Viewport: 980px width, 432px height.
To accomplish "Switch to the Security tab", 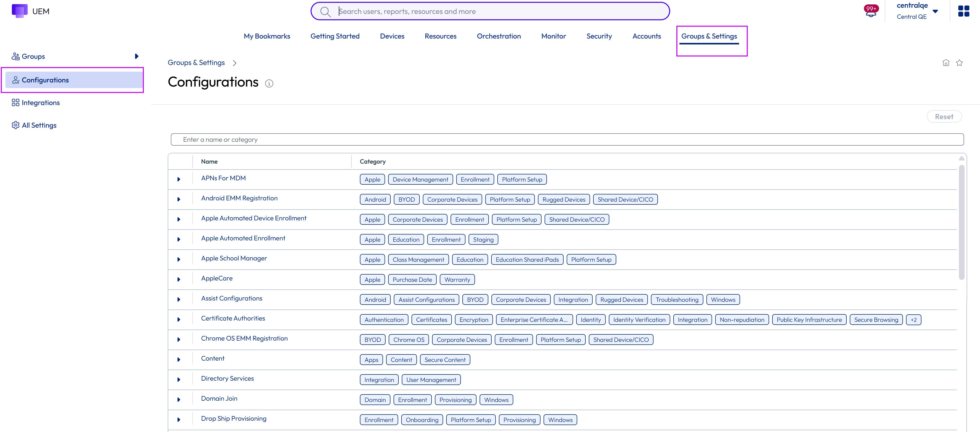I will pos(599,36).
